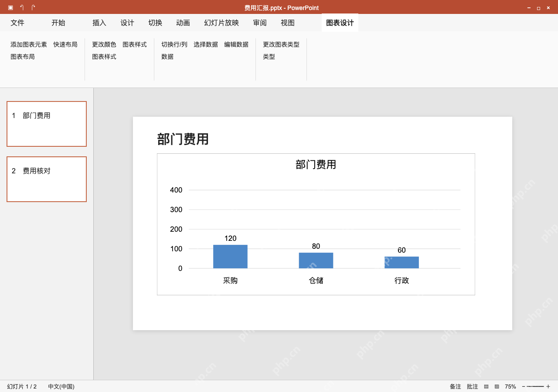This screenshot has height=392, width=558.
Task: Select the chart title inside the chart
Action: click(316, 165)
